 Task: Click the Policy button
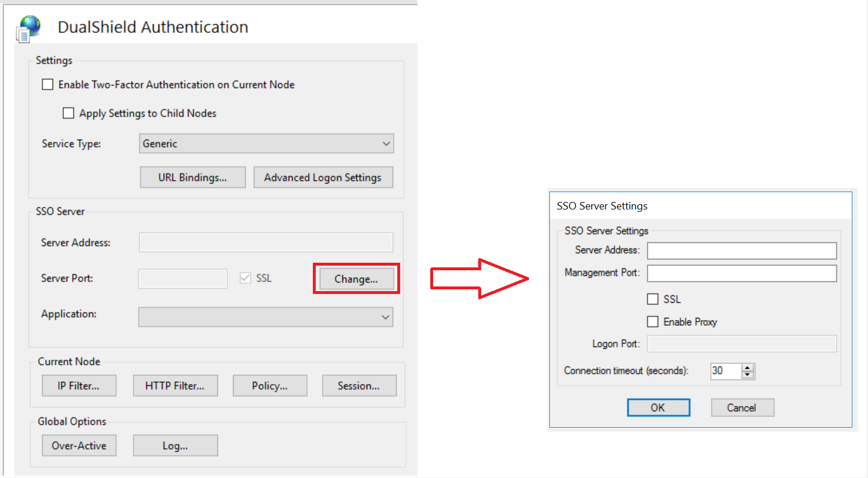(x=269, y=386)
